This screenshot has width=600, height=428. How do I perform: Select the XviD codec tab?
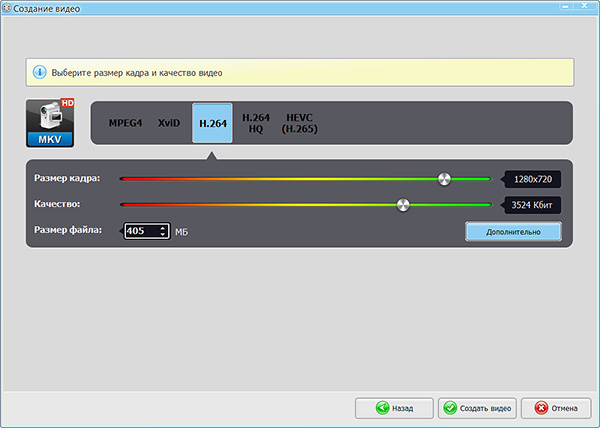click(x=169, y=123)
